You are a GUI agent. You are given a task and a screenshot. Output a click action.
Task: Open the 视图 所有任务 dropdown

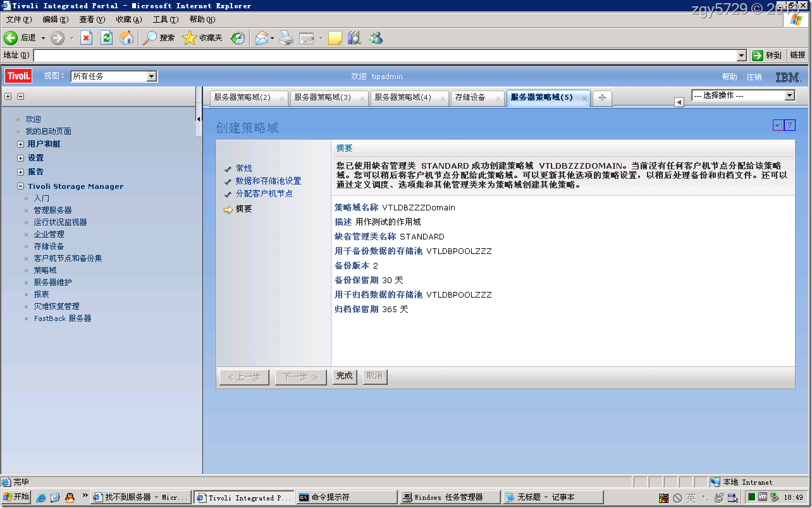pyautogui.click(x=114, y=76)
